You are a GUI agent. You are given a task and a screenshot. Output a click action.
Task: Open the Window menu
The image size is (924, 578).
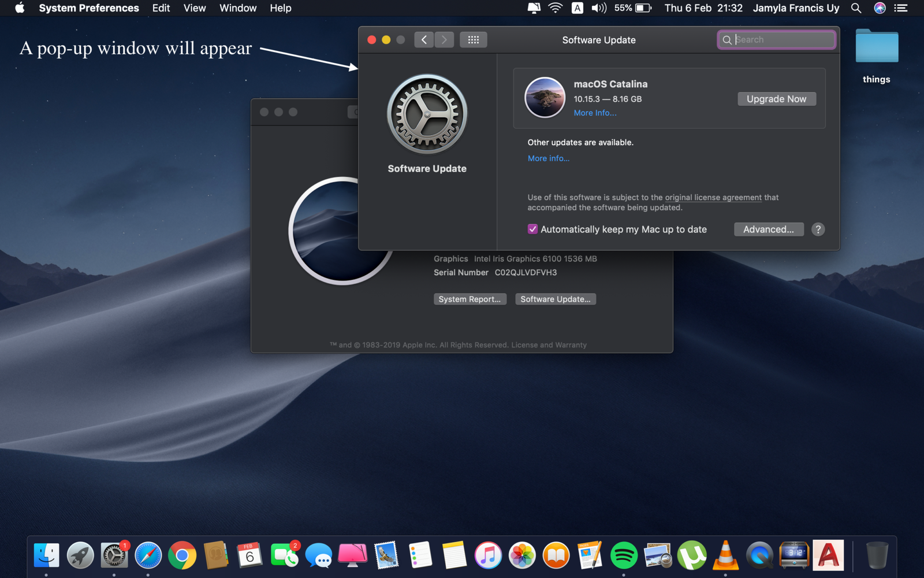237,8
